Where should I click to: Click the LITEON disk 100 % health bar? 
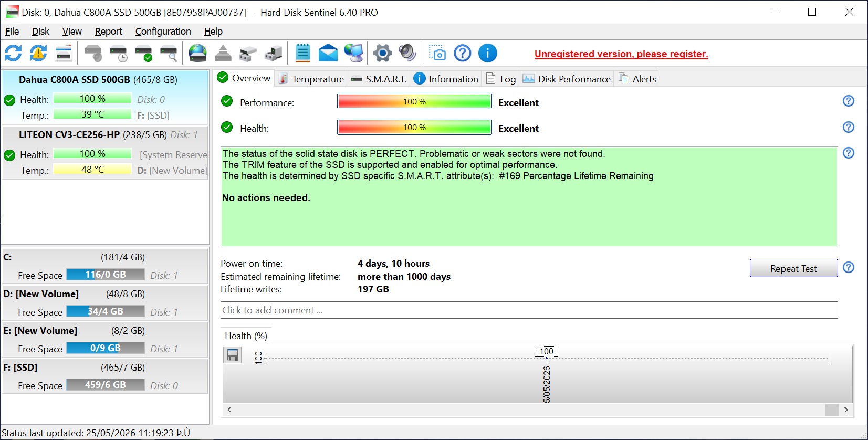coord(92,154)
